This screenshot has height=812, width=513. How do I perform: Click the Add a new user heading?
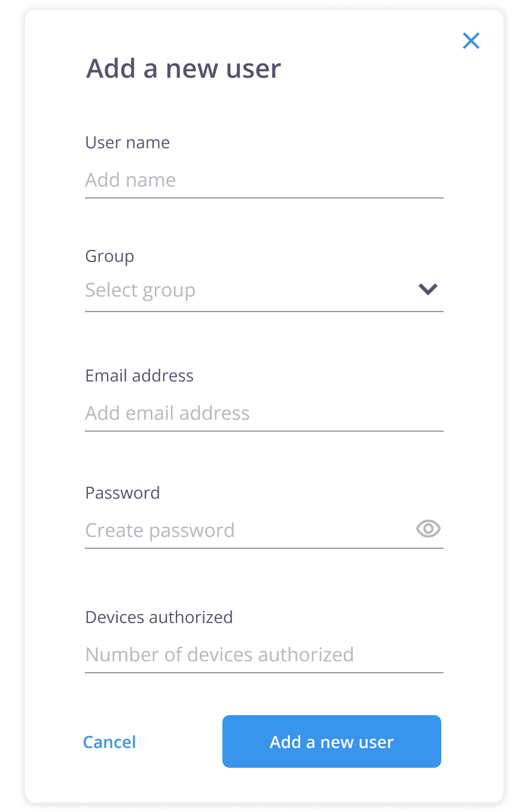pyautogui.click(x=184, y=69)
